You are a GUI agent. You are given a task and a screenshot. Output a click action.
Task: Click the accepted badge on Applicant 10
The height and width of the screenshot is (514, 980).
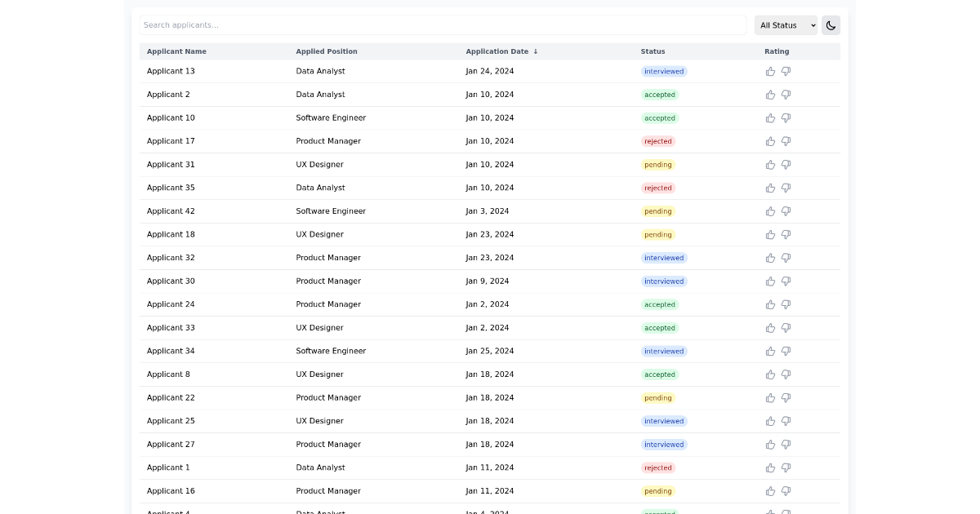[659, 117]
